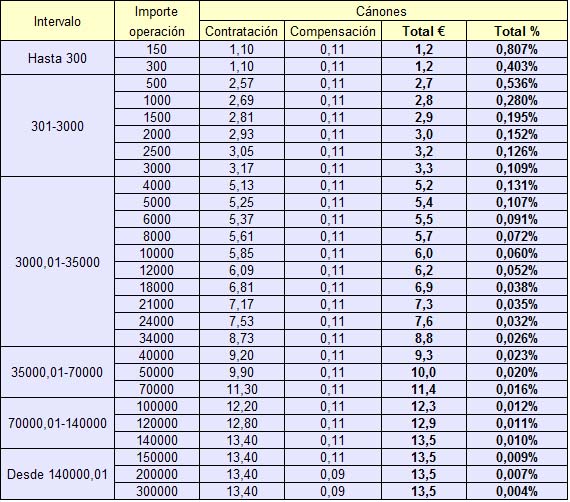Screen dimensions: 570x502
Task: Select the 1000 importe cell
Action: coord(157,100)
